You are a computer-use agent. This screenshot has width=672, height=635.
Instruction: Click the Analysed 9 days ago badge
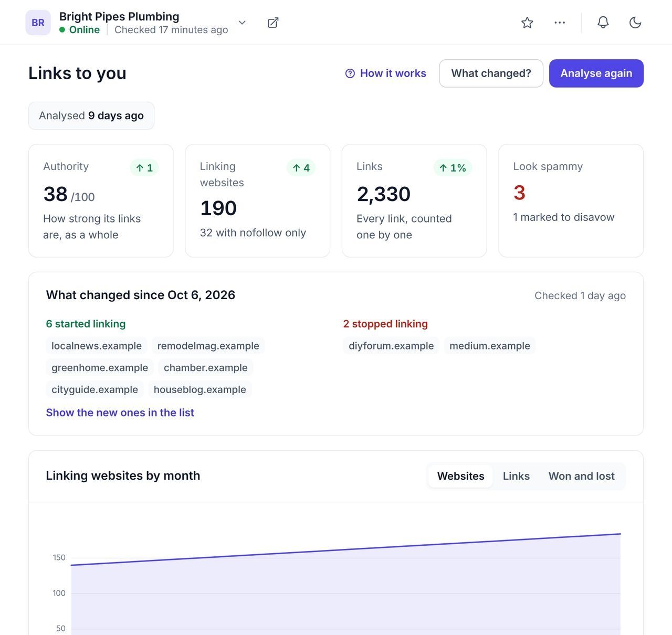click(x=91, y=115)
